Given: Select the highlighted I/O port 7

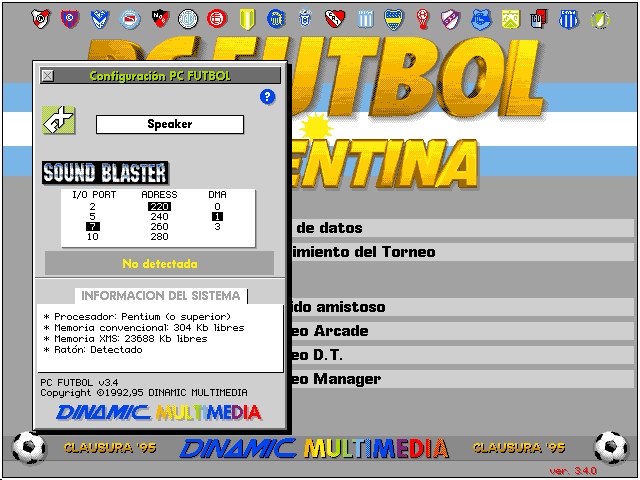Looking at the screenshot, I should coord(93,227).
